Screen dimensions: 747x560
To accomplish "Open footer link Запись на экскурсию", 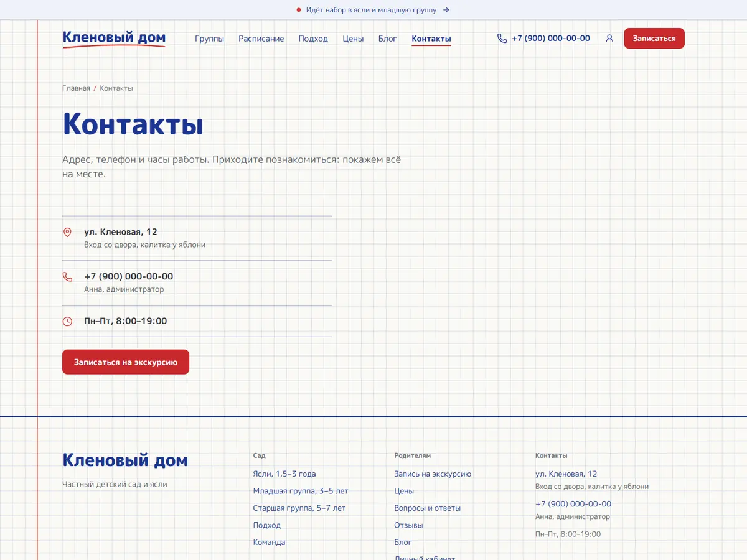I will pos(433,474).
